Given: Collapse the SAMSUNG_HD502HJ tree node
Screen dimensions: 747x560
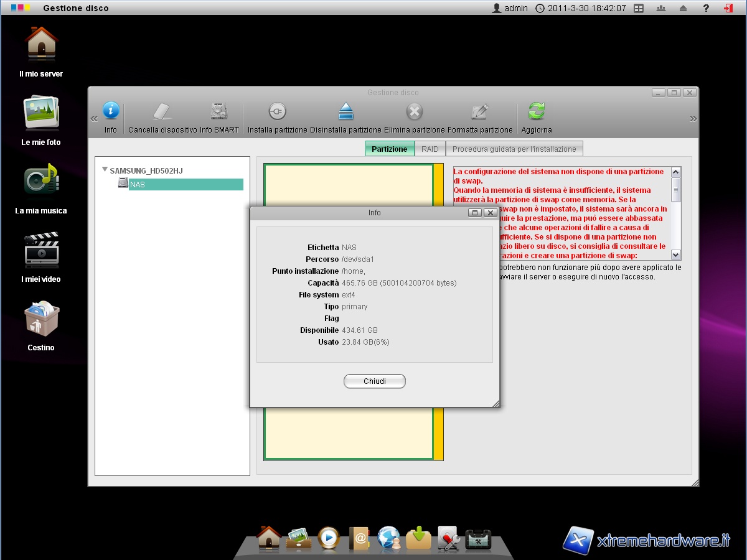Looking at the screenshot, I should point(105,169).
